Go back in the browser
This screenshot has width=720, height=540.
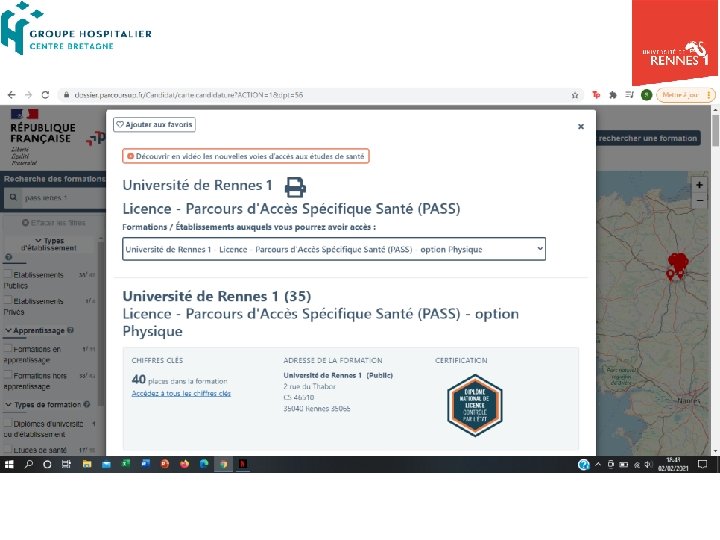point(11,95)
